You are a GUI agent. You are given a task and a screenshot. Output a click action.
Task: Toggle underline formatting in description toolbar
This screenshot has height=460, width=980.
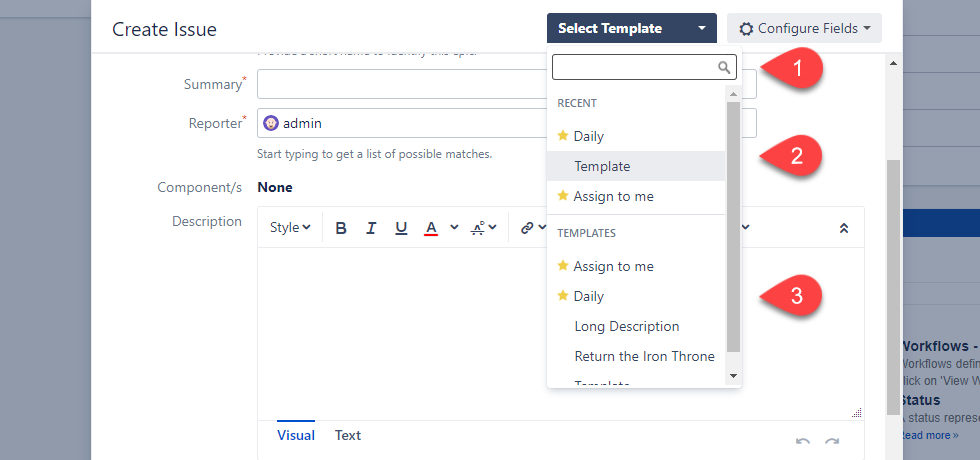coord(401,228)
